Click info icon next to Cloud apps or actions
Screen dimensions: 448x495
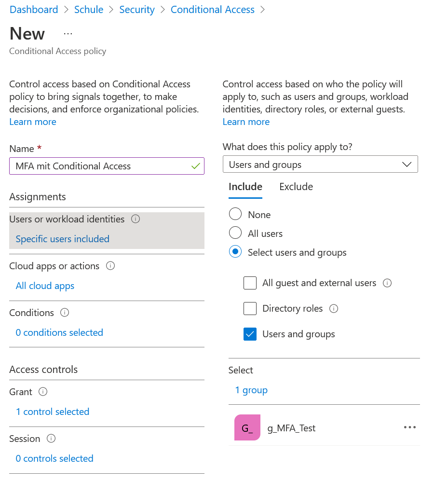(110, 266)
